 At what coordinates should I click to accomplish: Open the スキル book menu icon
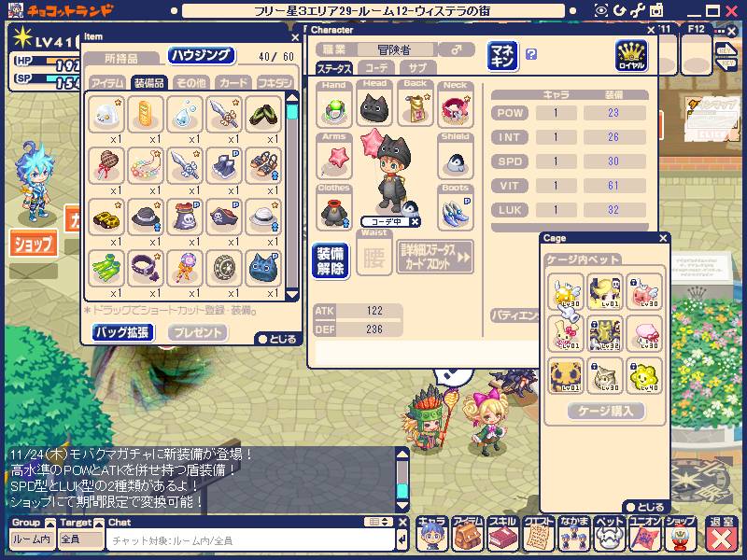tap(502, 534)
